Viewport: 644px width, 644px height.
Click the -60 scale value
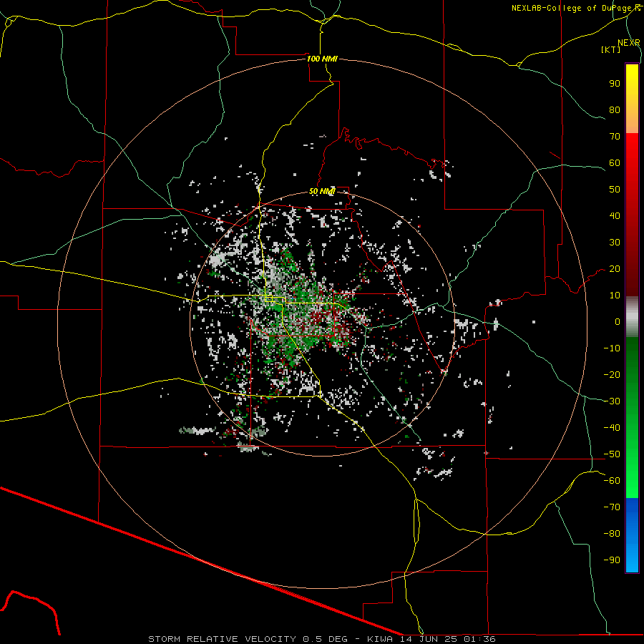(612, 481)
